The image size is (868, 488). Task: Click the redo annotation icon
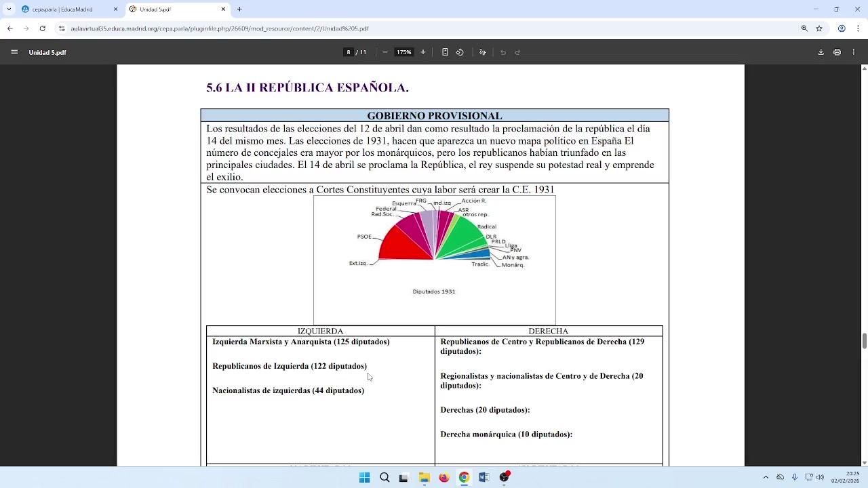coord(517,52)
